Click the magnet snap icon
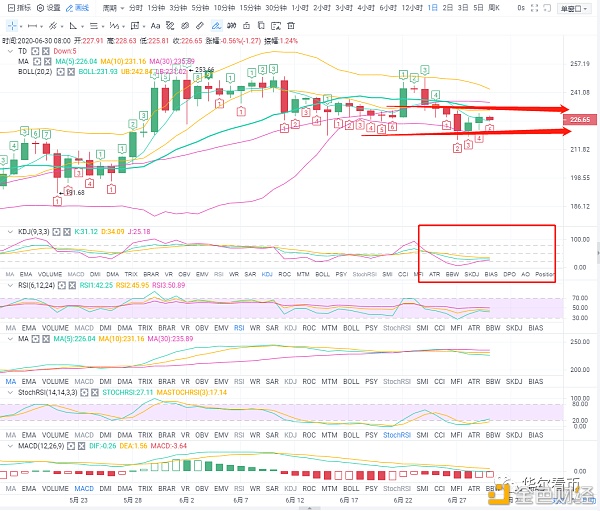This screenshot has width=600, height=511. (x=232, y=26)
